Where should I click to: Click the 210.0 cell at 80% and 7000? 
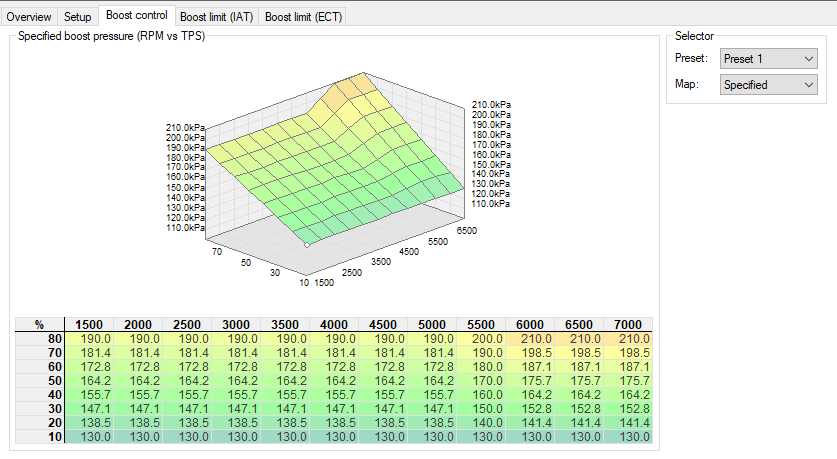628,339
